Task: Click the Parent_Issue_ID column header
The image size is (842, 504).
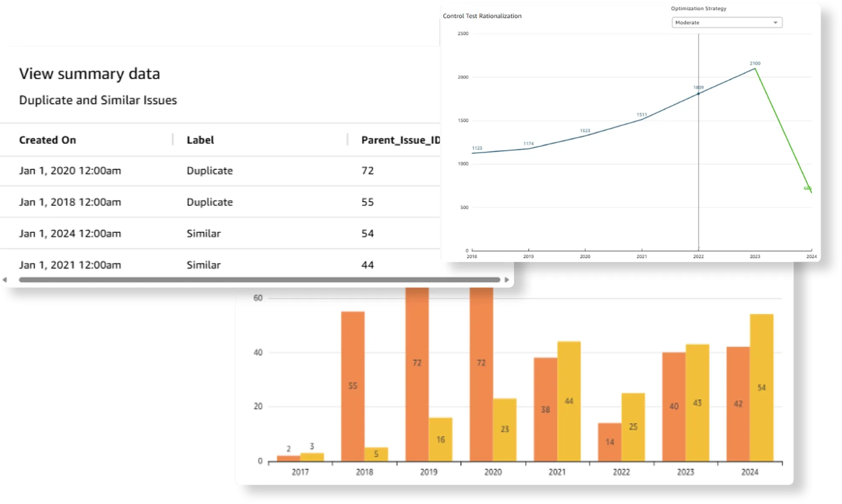Action: click(x=400, y=140)
